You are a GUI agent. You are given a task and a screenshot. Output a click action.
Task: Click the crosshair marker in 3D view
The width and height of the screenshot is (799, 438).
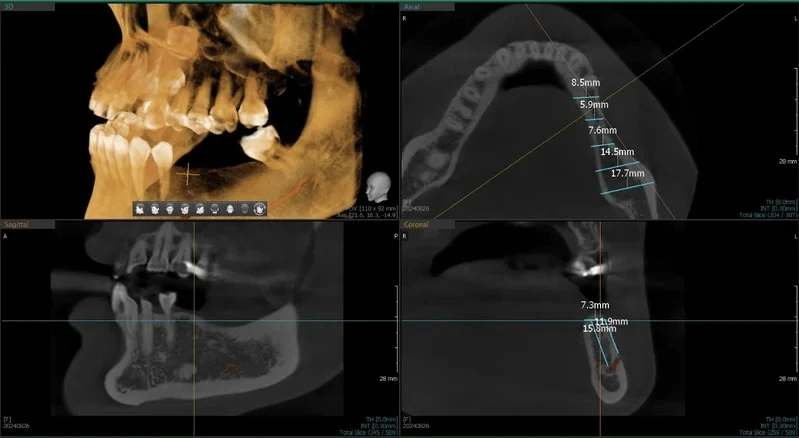pyautogui.click(x=188, y=173)
